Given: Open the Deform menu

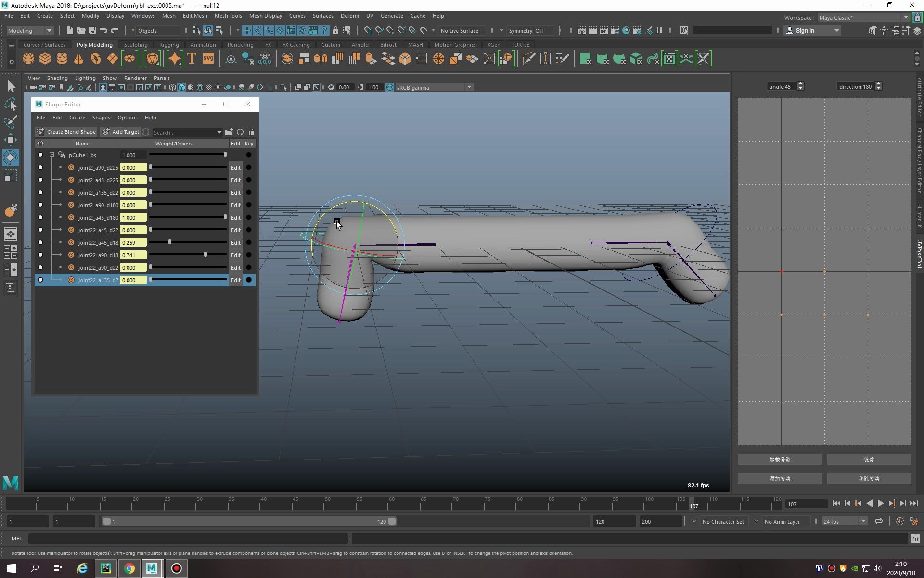Looking at the screenshot, I should coord(349,16).
